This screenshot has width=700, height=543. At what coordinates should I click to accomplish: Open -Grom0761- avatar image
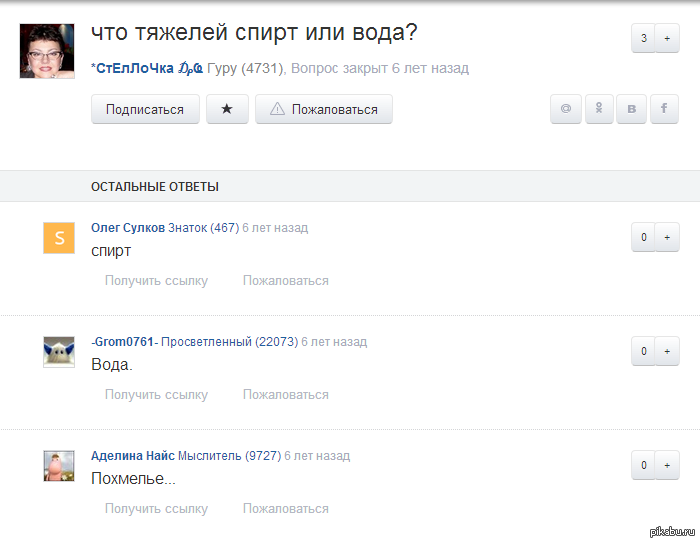tap(59, 352)
